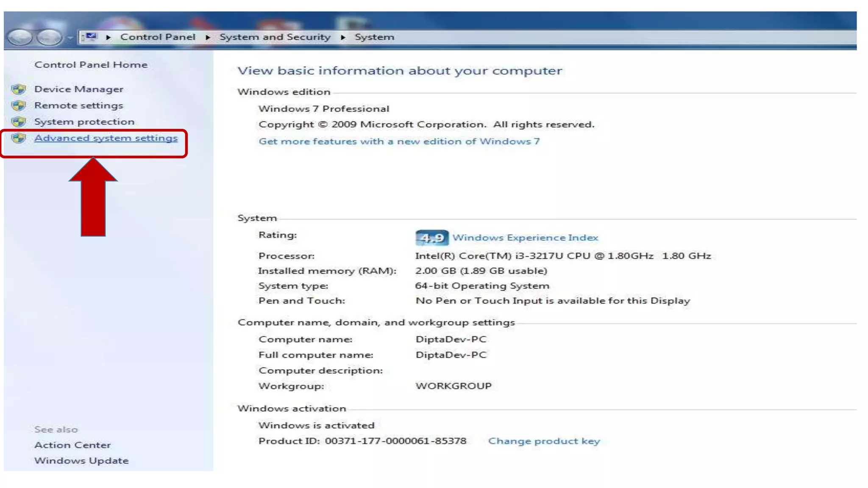This screenshot has width=868, height=488.
Task: Open Windows Update under See also
Action: 81,461
